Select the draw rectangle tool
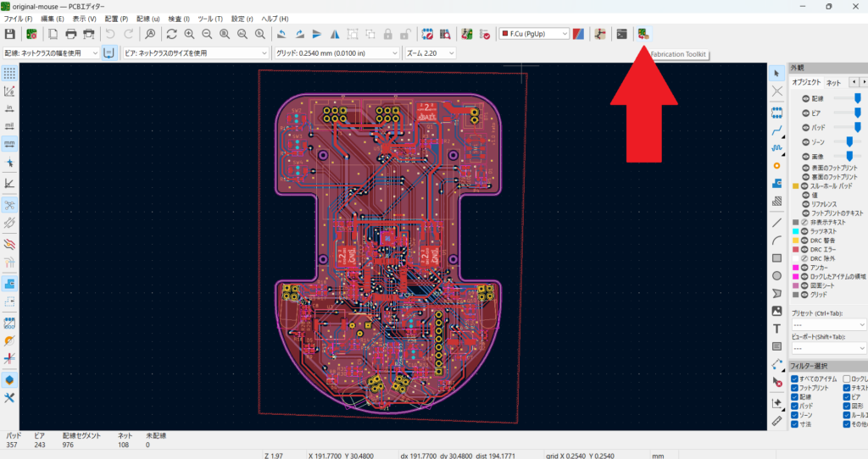Viewport: 868px width, 459px height. [776, 257]
